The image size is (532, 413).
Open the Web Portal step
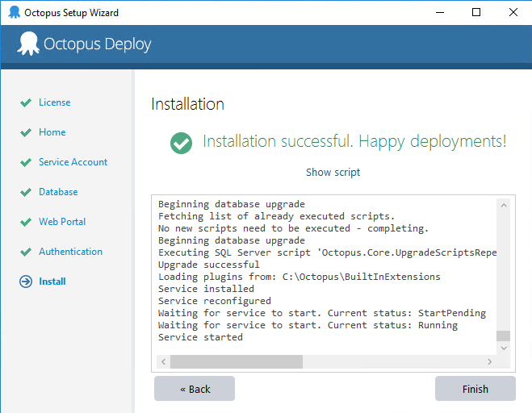(62, 222)
